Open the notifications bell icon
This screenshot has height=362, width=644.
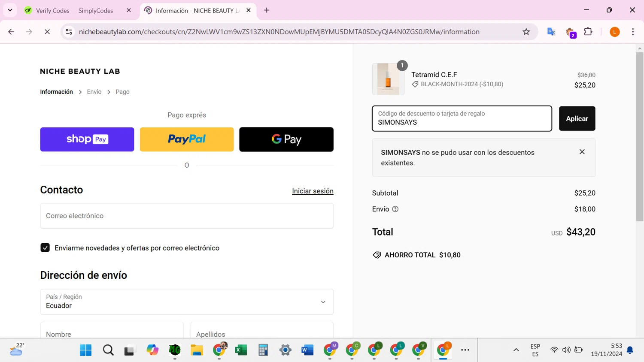(630, 350)
